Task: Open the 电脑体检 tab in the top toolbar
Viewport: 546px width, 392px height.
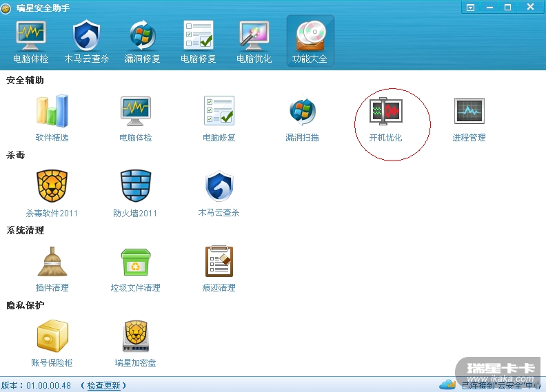Action: 30,42
